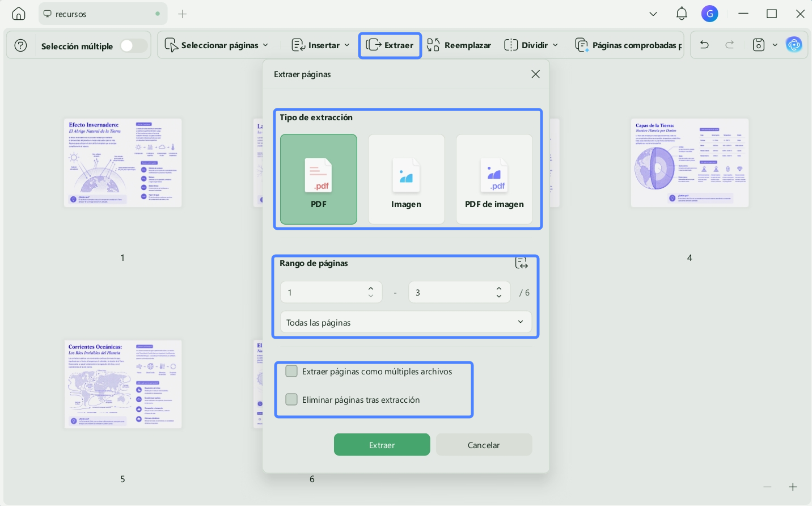
Task: Close the Extraer páginas dialog
Action: [535, 74]
